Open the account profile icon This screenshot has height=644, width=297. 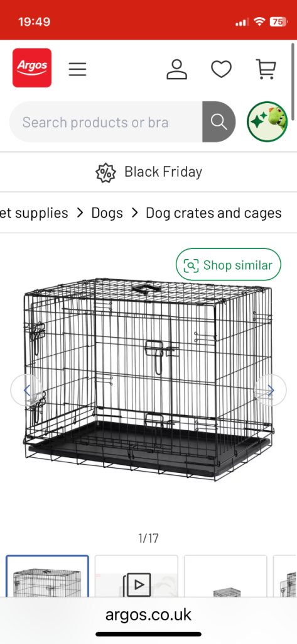click(177, 69)
